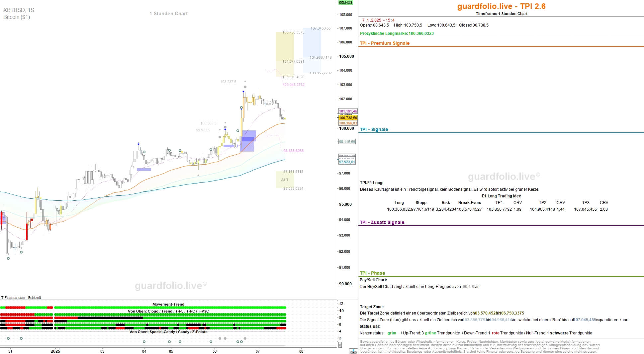Open the TPI - Premium Signale section header
Image resolution: width=644 pixels, height=354 pixels.
pyautogui.click(x=385, y=43)
